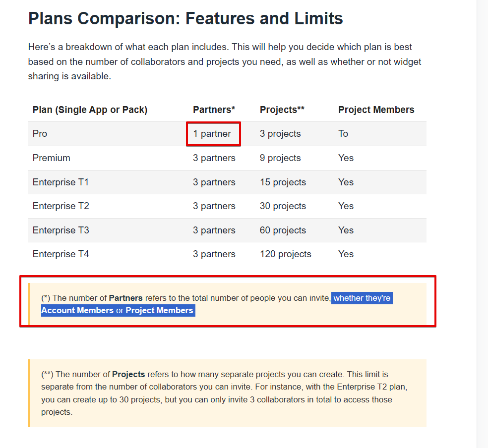The width and height of the screenshot is (488, 448).
Task: Click bold 'Partners' word in first footnote
Action: [x=126, y=298]
